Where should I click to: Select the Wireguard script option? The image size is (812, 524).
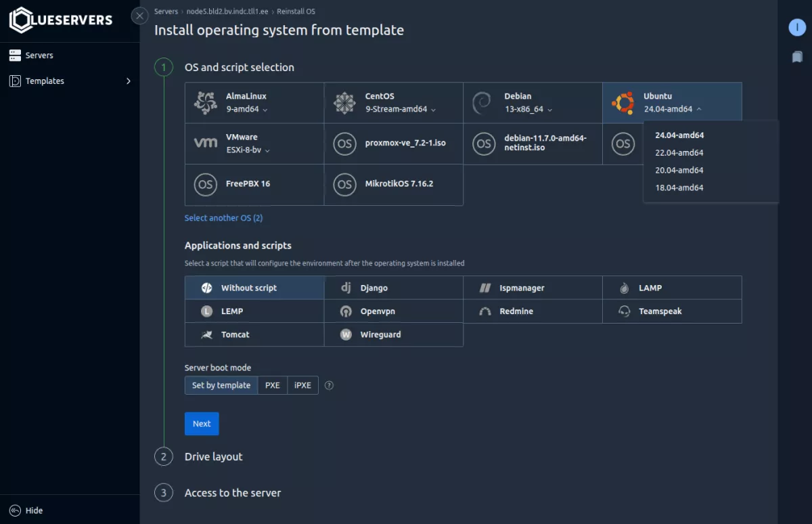coord(394,334)
